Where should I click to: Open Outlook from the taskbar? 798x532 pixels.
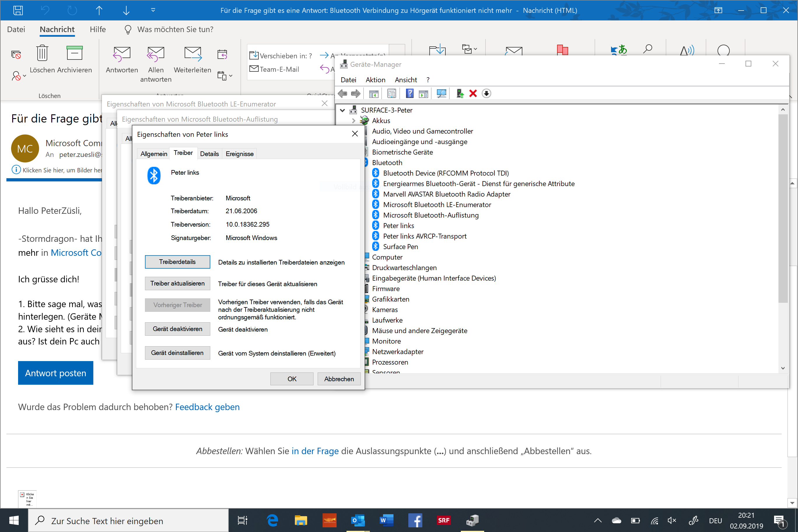(x=358, y=520)
